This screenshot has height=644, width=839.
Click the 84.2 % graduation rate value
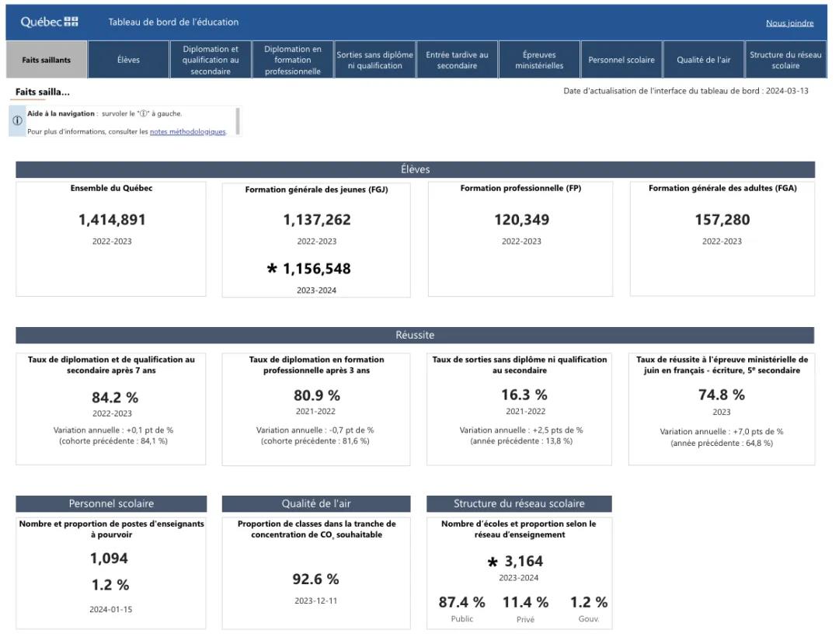115,398
